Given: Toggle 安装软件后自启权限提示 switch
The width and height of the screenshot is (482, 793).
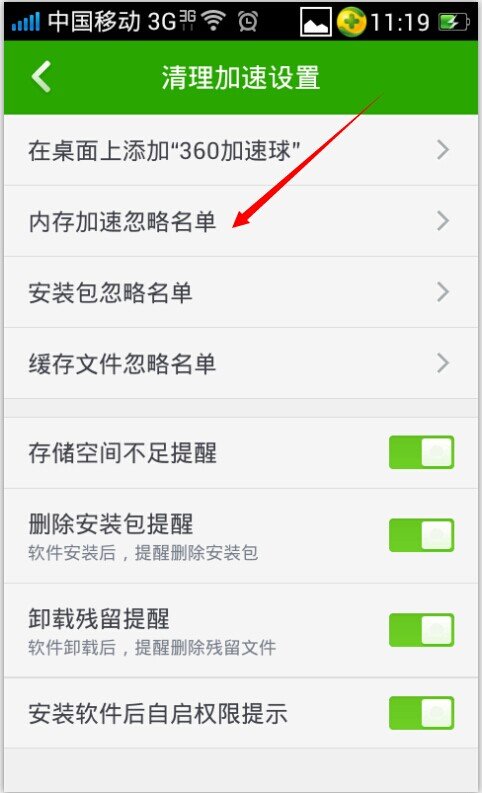Looking at the screenshot, I should pos(421,713).
